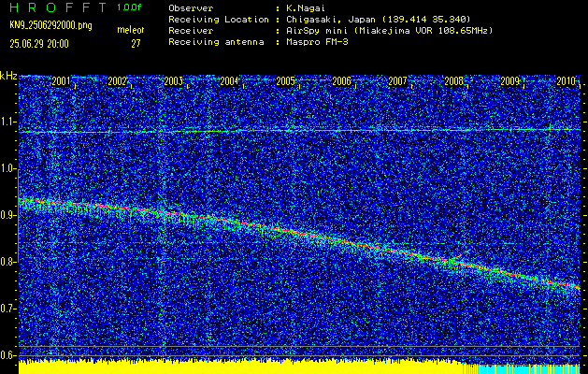This screenshot has height=374, width=588.
Task: Click the 2001 time marker
Action: (x=61, y=81)
